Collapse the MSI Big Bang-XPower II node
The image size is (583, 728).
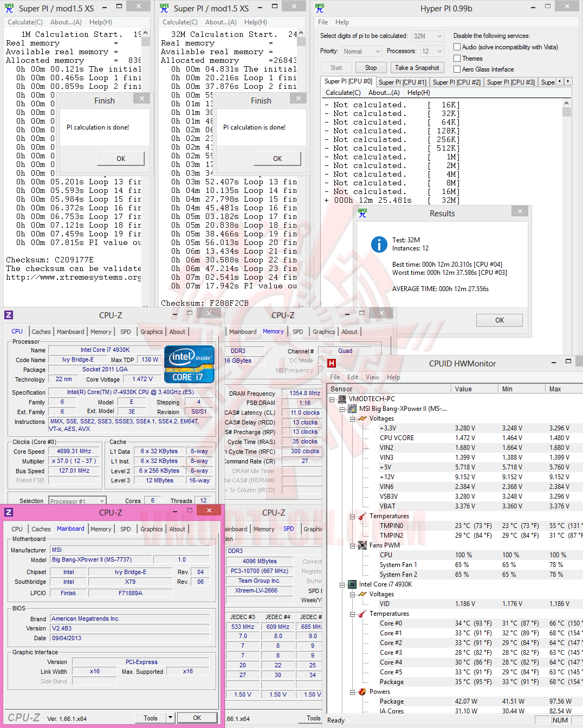(x=342, y=409)
